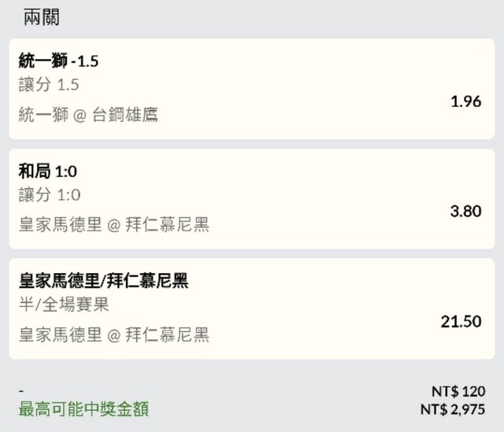Click the 最高可能中獎金額 label

(83, 409)
